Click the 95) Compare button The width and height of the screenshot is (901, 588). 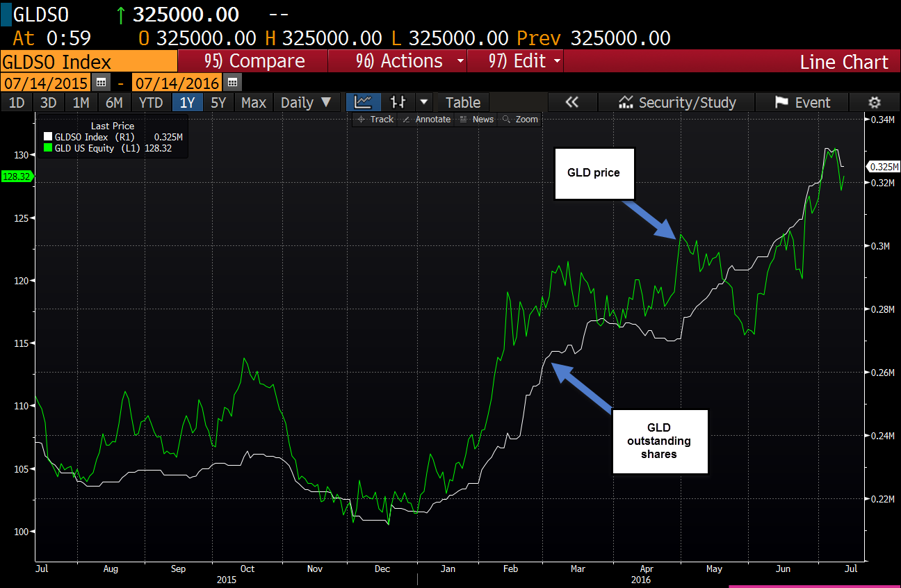[254, 61]
